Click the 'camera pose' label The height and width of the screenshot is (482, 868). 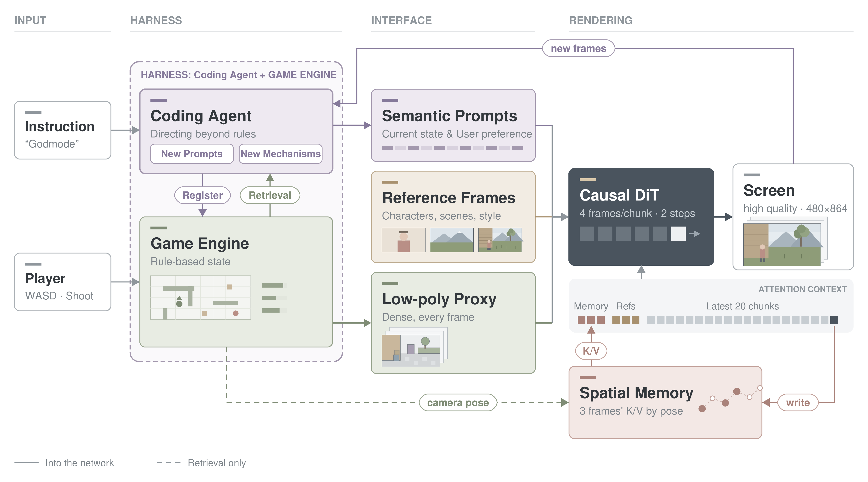point(458,402)
